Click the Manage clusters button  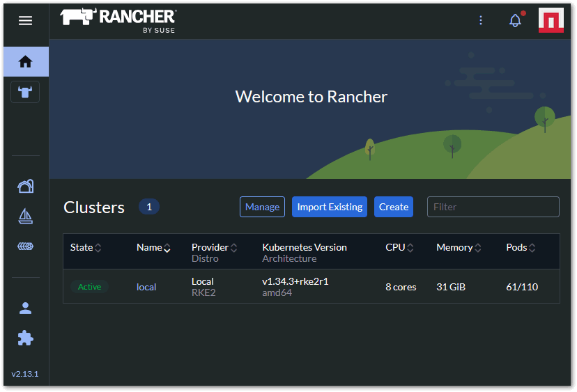(x=263, y=207)
